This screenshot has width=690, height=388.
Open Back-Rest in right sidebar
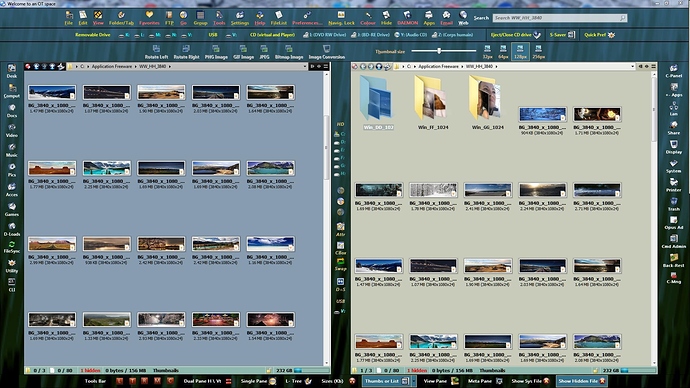[x=674, y=260]
